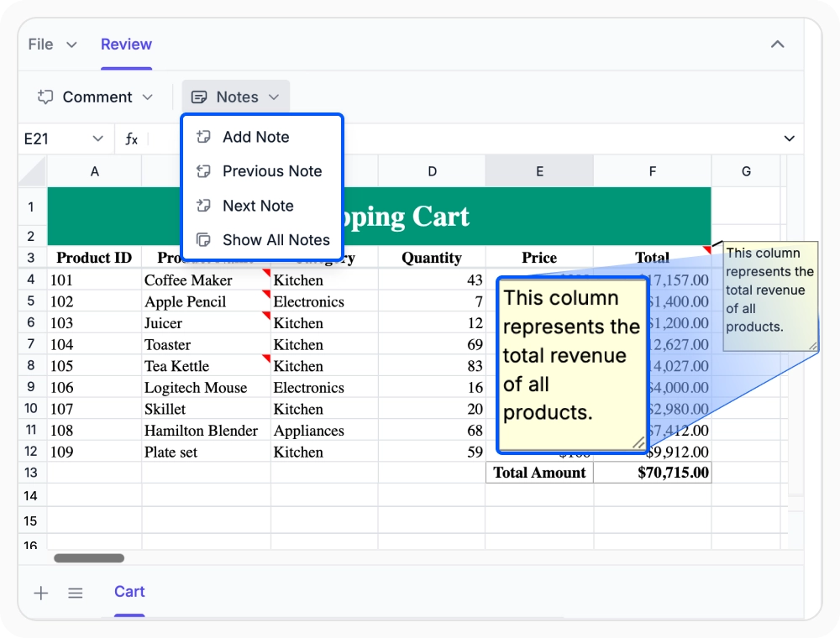Select the column G header

point(746,171)
